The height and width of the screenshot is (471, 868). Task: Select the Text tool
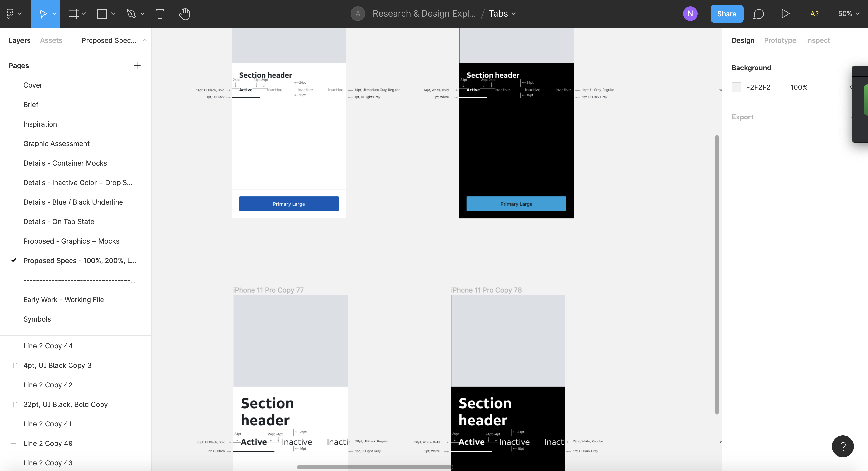click(x=160, y=13)
